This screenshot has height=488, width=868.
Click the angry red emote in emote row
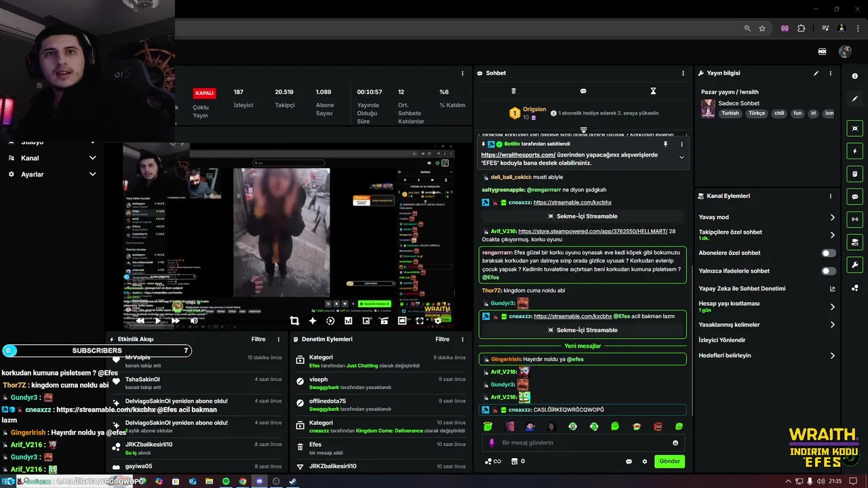658,426
